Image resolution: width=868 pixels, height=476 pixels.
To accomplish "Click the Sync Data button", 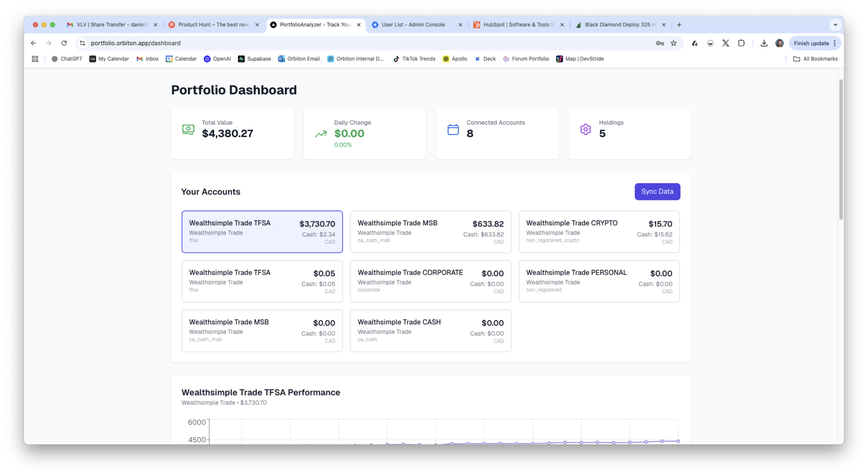I will pyautogui.click(x=657, y=191).
